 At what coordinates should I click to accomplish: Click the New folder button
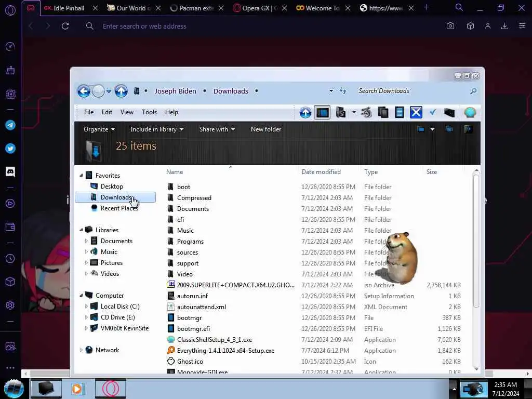266,129
